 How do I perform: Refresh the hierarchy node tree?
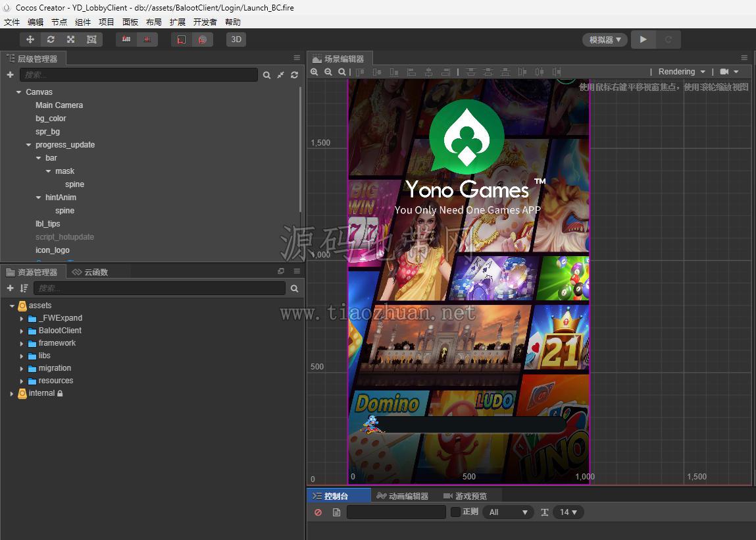pyautogui.click(x=295, y=75)
